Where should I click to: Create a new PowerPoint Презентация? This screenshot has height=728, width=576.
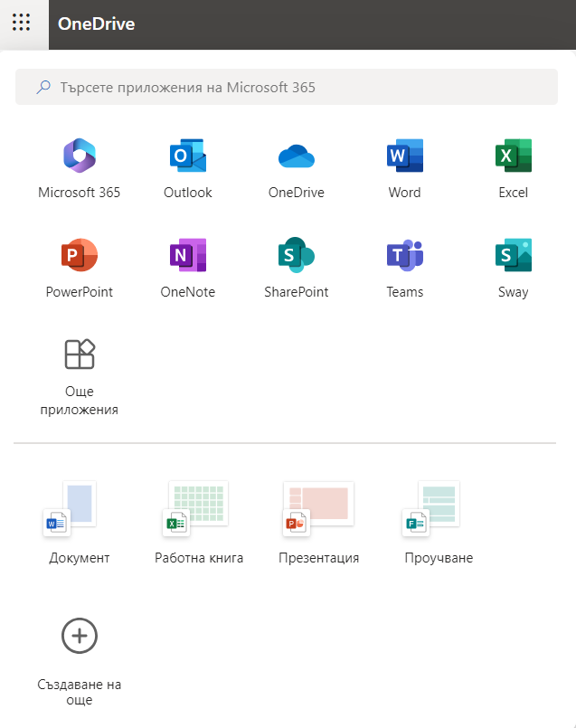pyautogui.click(x=319, y=523)
